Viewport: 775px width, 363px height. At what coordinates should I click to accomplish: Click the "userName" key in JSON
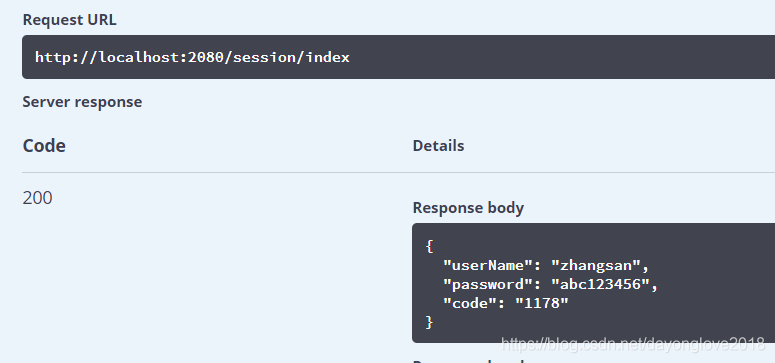click(x=488, y=266)
